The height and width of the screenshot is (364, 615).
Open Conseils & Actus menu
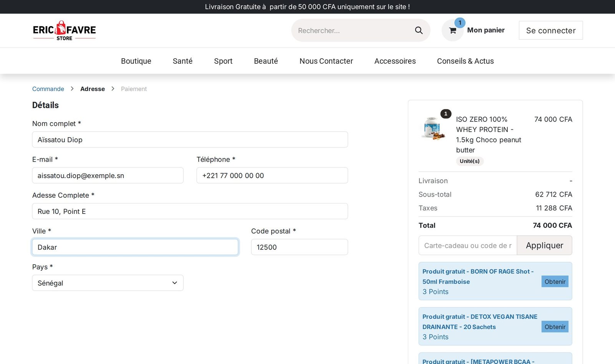(465, 61)
